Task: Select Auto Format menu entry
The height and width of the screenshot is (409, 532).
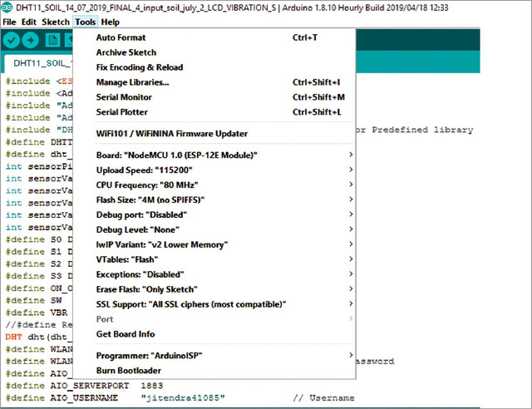Action: coord(214,37)
